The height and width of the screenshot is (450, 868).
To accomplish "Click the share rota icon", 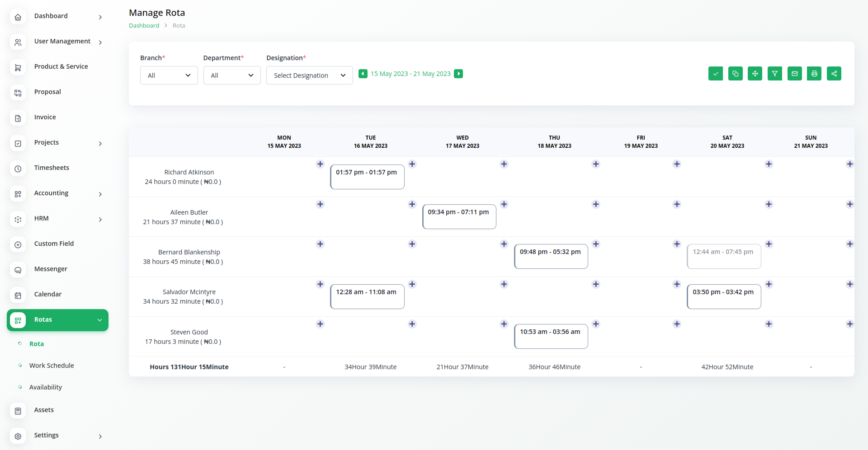I will coord(834,74).
